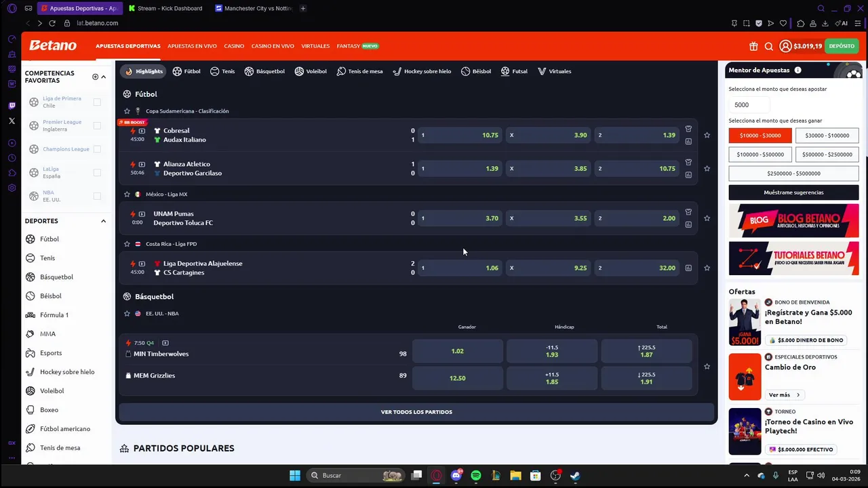Collapse the Deportes sidebar section
This screenshot has height=488, width=868.
pyautogui.click(x=103, y=221)
